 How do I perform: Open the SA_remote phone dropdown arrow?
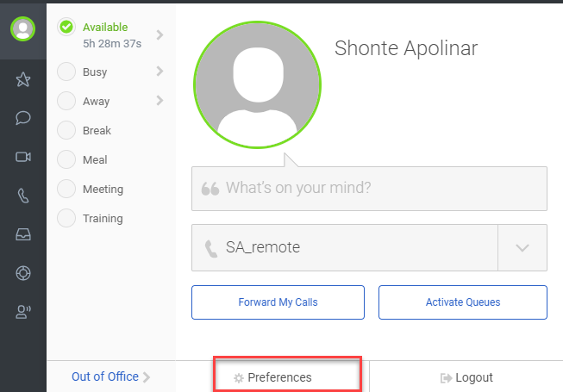click(x=522, y=248)
